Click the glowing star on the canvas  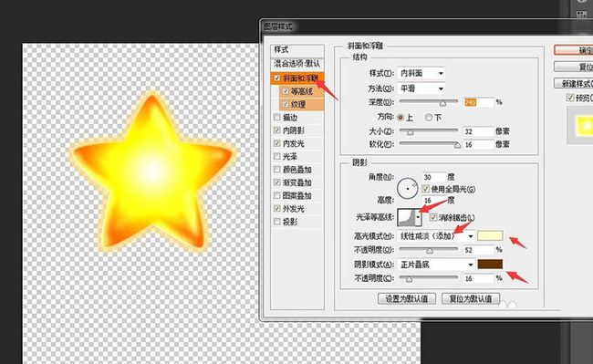pyautogui.click(x=152, y=171)
